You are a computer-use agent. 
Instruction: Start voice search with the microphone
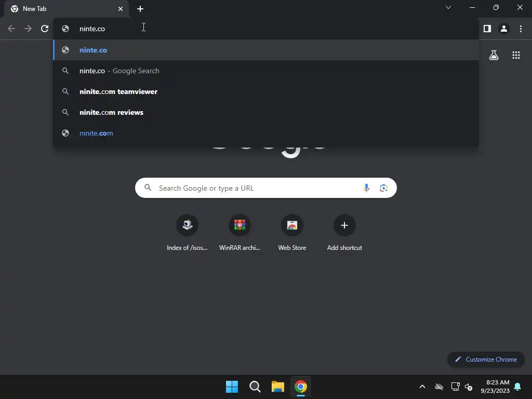(x=366, y=188)
